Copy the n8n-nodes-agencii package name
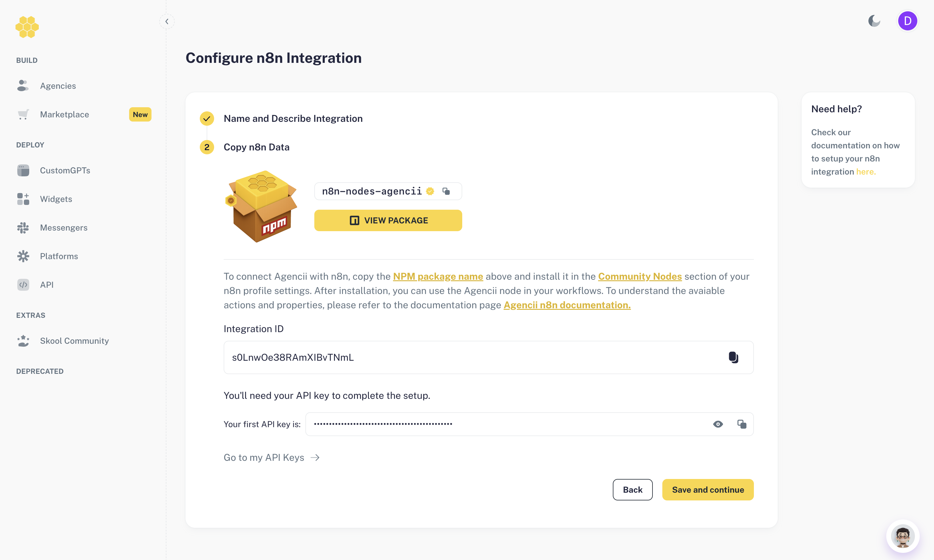This screenshot has width=934, height=560. click(x=446, y=191)
